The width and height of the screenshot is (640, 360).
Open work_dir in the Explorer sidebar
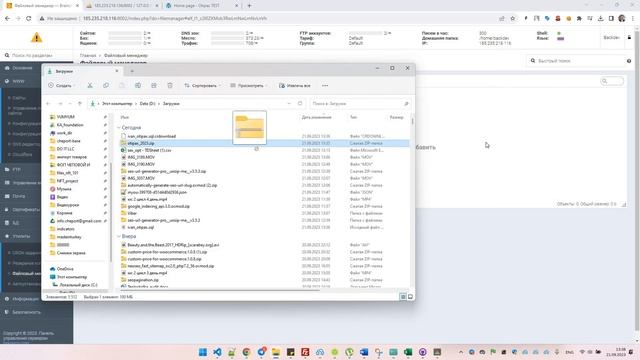(64, 133)
